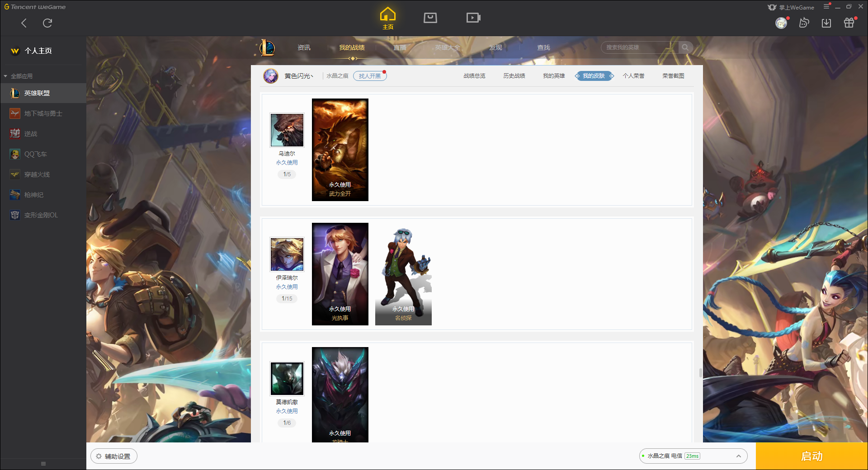The image size is (868, 470).
Task: Click the 1/15 skin count badge
Action: click(x=287, y=299)
